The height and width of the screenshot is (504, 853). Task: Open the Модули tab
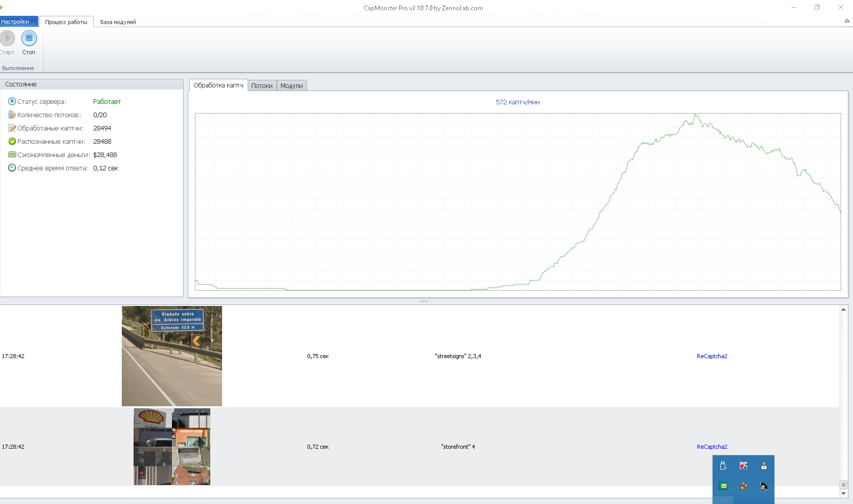pyautogui.click(x=291, y=86)
